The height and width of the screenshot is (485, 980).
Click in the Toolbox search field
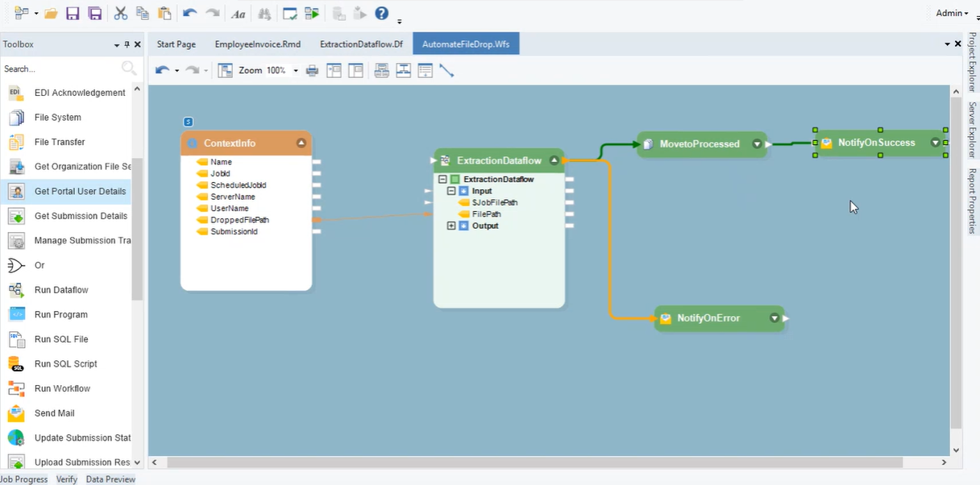pyautogui.click(x=60, y=69)
